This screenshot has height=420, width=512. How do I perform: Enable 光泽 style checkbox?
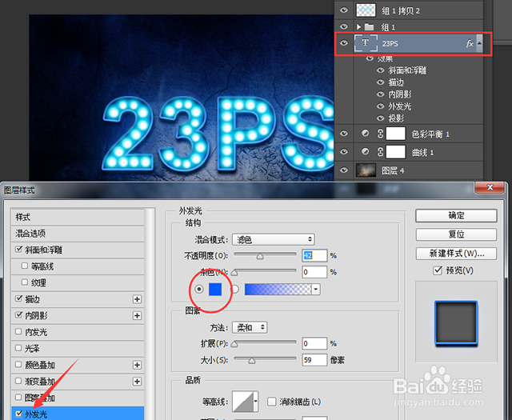pos(18,348)
